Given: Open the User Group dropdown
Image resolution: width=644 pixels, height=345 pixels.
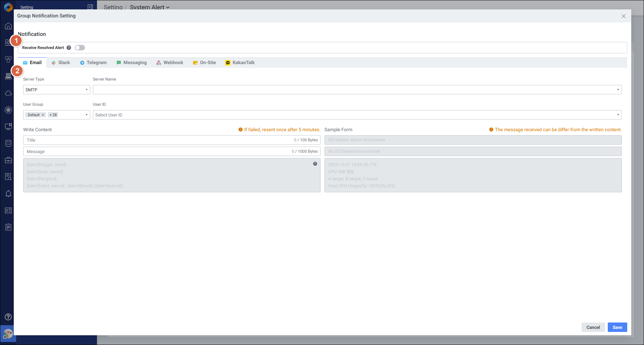Looking at the screenshot, I should [x=86, y=115].
